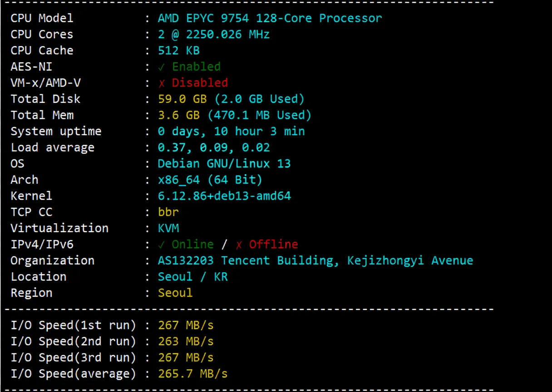Click the VM-x/AMD-V Disabled status
The image size is (552, 392).
point(192,83)
